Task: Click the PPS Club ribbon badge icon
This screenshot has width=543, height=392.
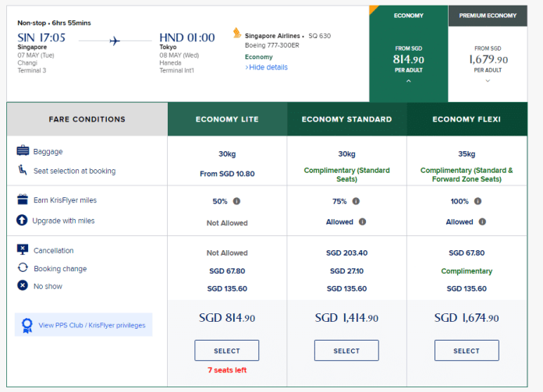Action: click(27, 326)
